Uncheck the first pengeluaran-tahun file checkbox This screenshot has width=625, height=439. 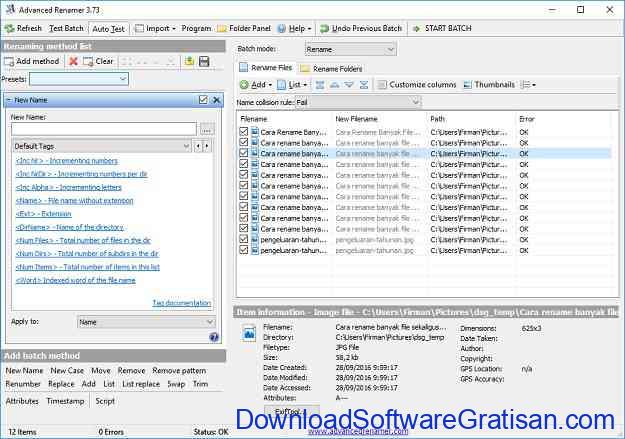tap(244, 239)
